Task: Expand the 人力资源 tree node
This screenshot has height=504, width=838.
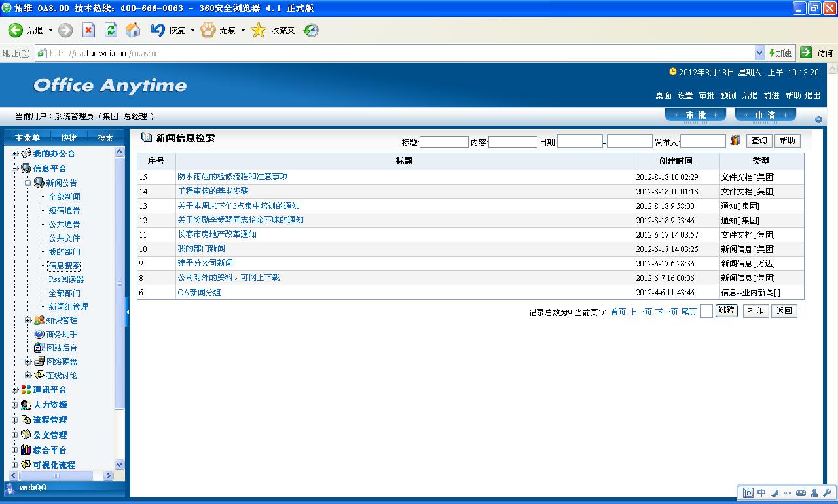Action: [15, 405]
